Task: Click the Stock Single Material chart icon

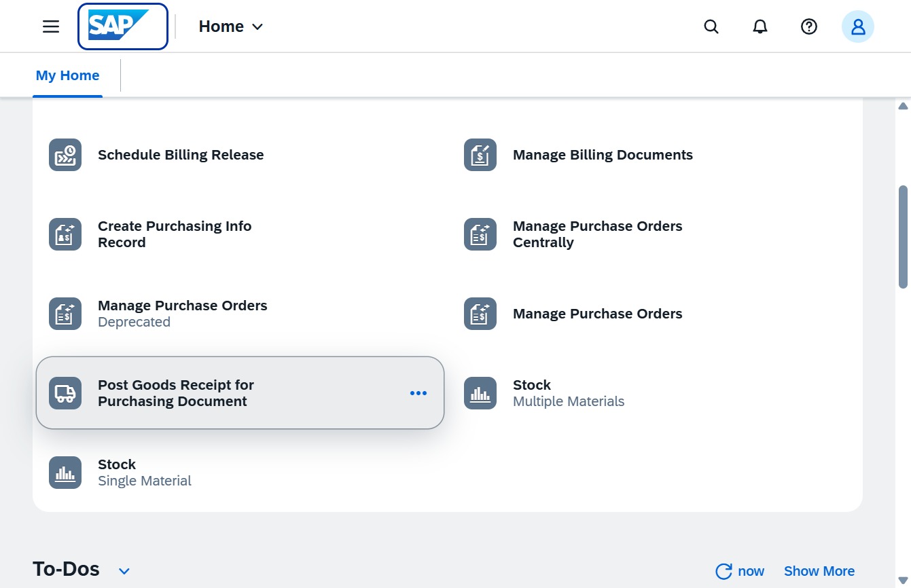Action: pos(65,473)
